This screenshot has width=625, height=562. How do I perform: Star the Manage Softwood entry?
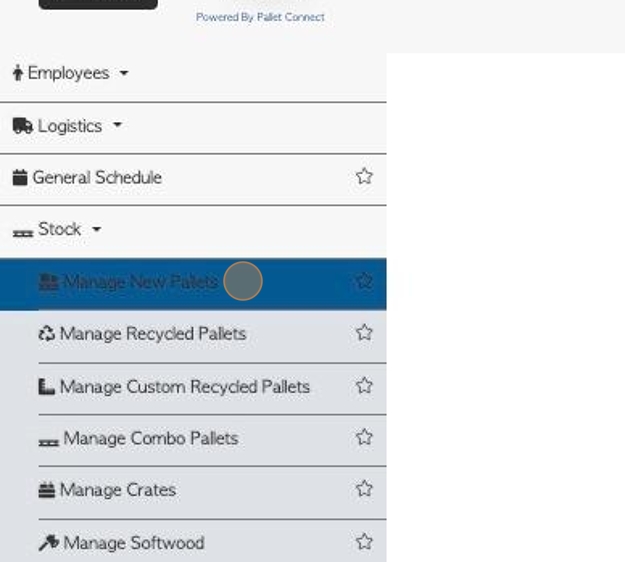(364, 542)
